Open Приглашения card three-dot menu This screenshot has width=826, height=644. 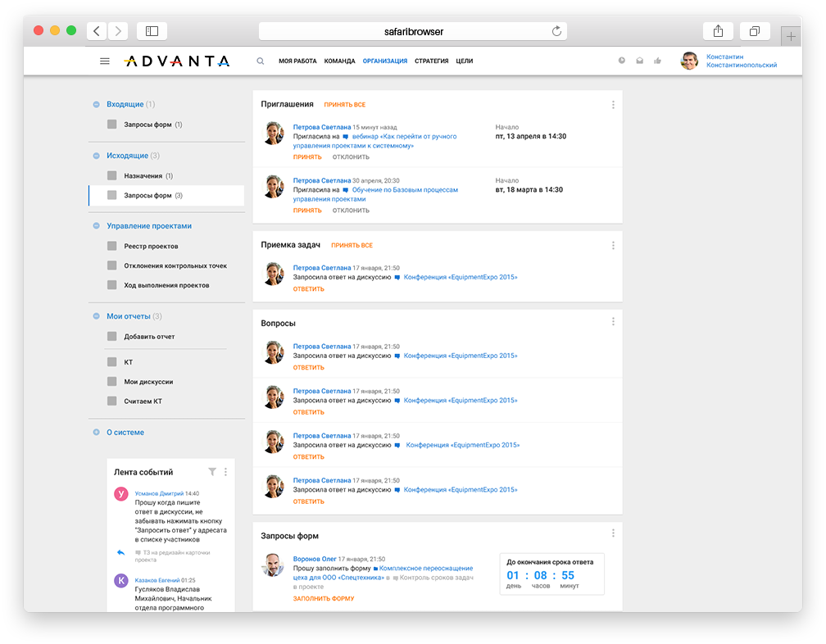tap(613, 105)
